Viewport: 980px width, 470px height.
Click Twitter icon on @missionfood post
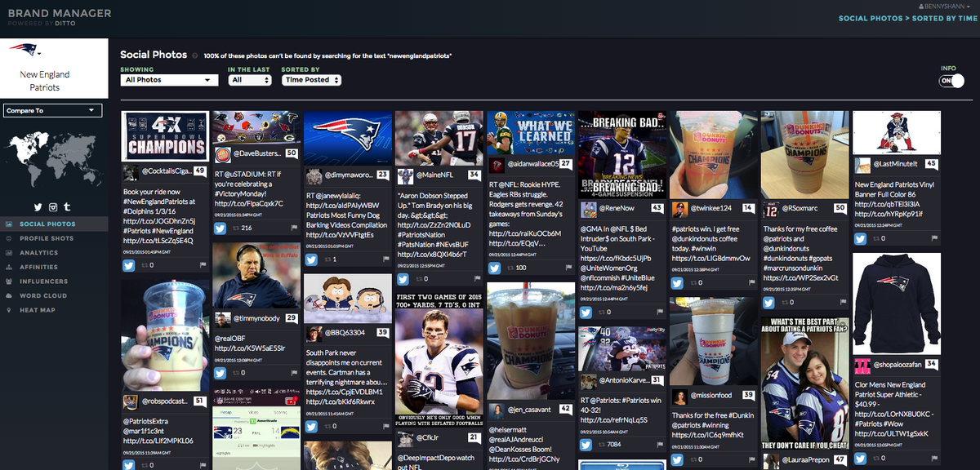pyautogui.click(x=677, y=460)
